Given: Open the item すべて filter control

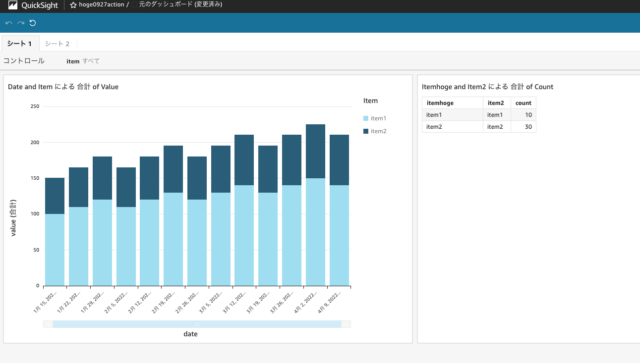Looking at the screenshot, I should pyautogui.click(x=83, y=61).
